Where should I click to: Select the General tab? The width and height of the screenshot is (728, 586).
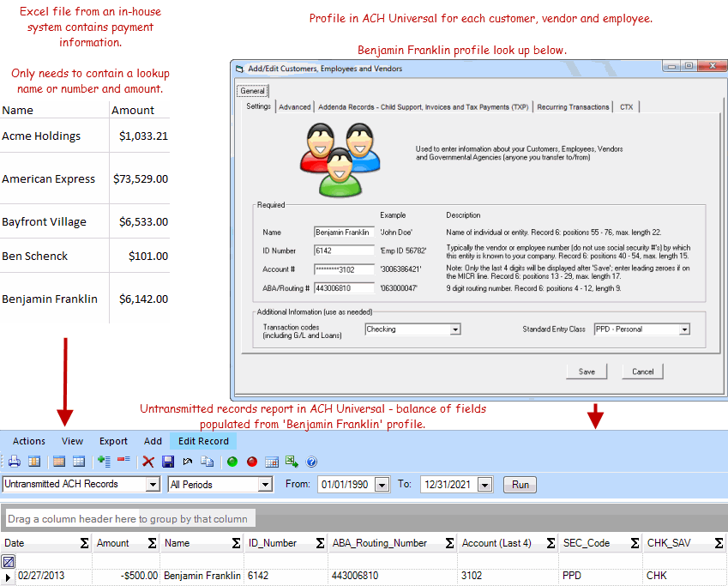pos(252,91)
